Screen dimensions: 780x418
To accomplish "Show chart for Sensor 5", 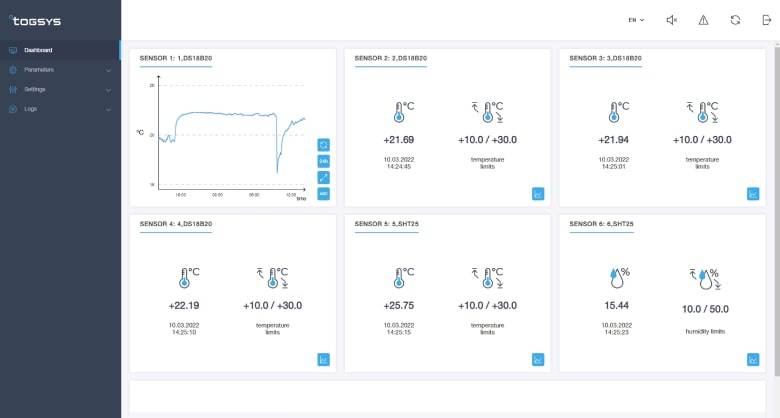I will coord(538,359).
